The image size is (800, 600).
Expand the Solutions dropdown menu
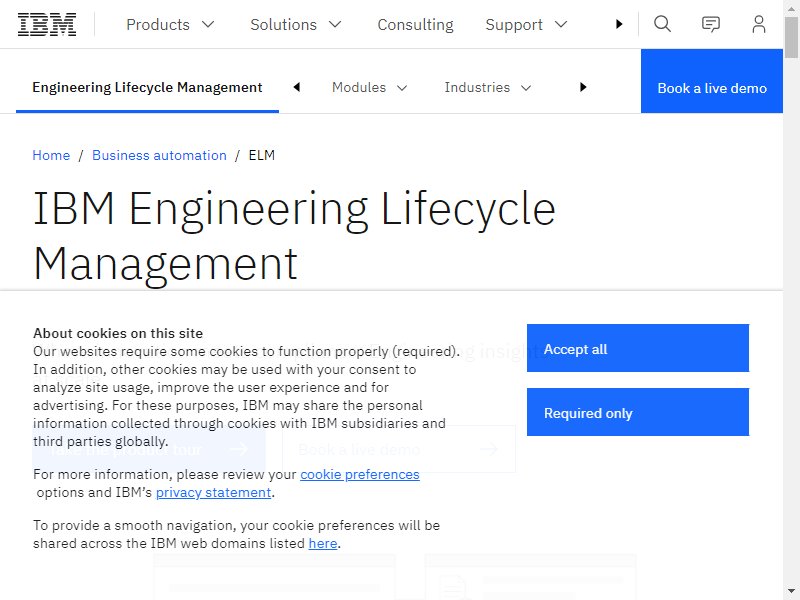tap(295, 24)
